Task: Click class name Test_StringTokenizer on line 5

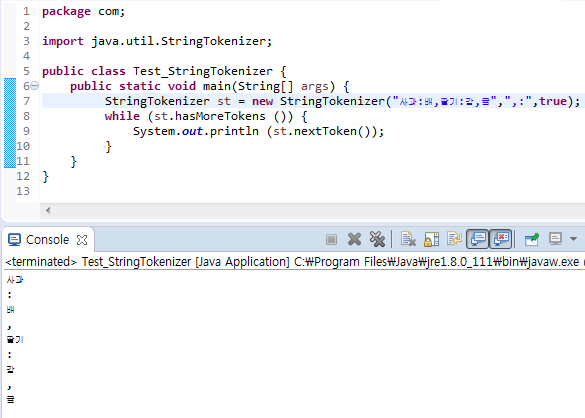Action: [x=203, y=71]
